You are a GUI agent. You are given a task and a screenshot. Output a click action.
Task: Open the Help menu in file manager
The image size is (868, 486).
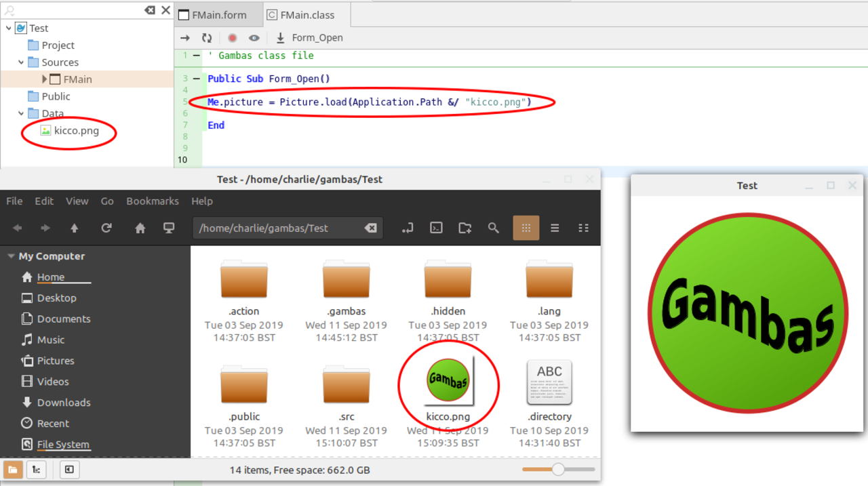[x=202, y=201]
